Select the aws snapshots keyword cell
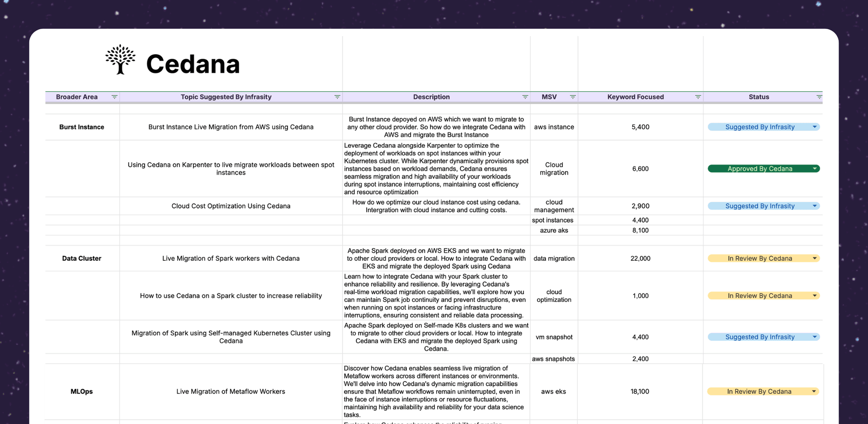This screenshot has width=868, height=424. pos(553,359)
